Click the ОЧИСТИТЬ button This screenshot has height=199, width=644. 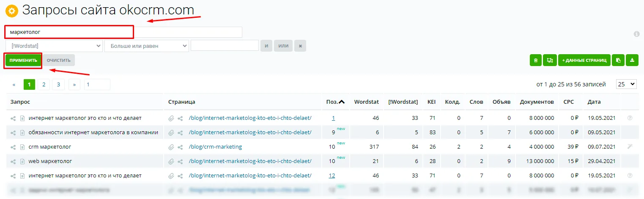click(59, 60)
